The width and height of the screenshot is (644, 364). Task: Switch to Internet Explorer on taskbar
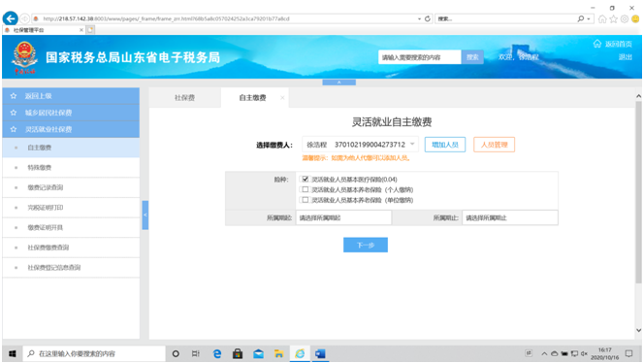point(300,353)
